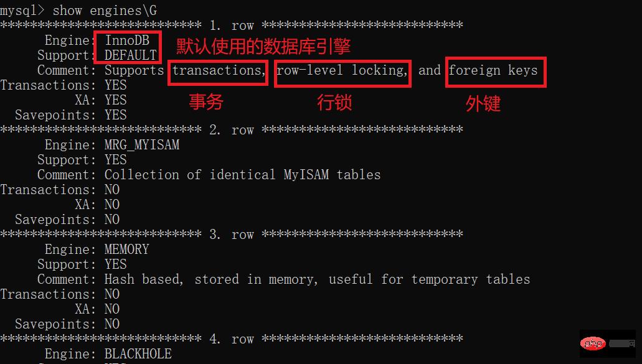Viewport: 642px width, 364px height.
Task: Click the show engines\G command text
Action: pyautogui.click(x=105, y=10)
